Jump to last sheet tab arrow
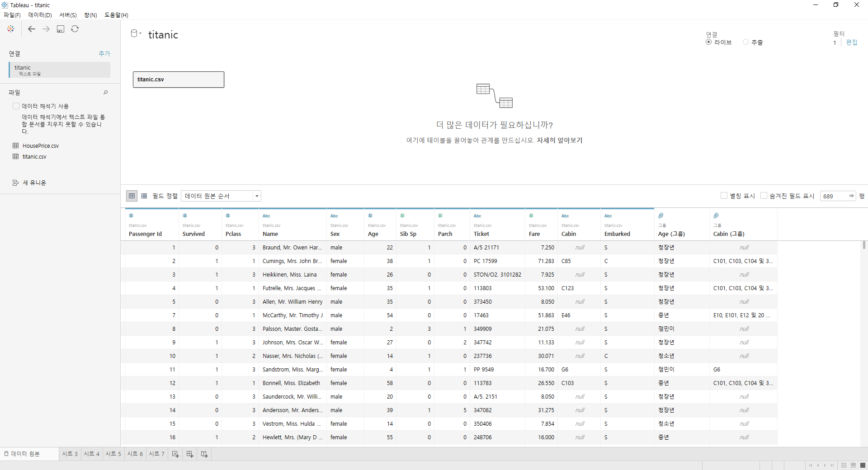 832,465
